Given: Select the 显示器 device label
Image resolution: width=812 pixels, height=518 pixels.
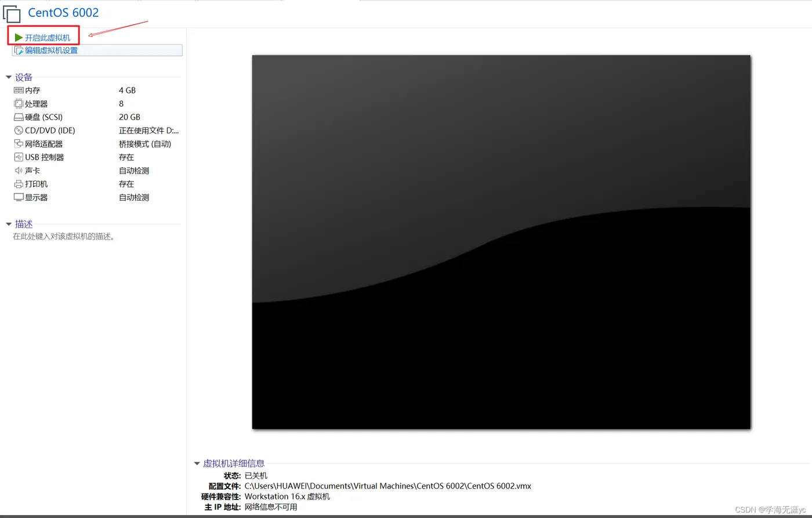Looking at the screenshot, I should point(36,197).
